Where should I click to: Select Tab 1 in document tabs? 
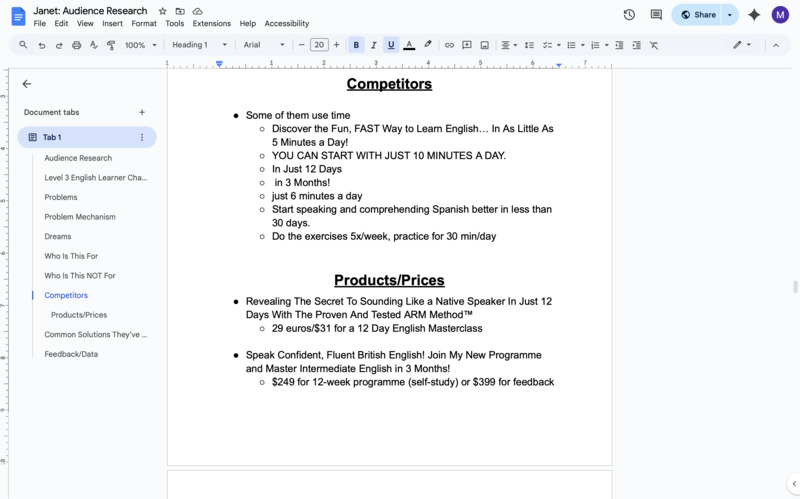click(x=87, y=137)
